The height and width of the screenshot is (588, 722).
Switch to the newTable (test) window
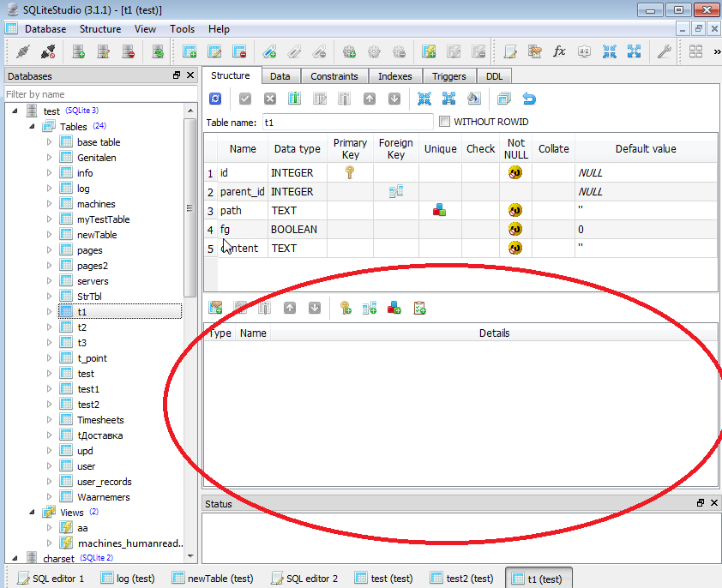(213, 579)
